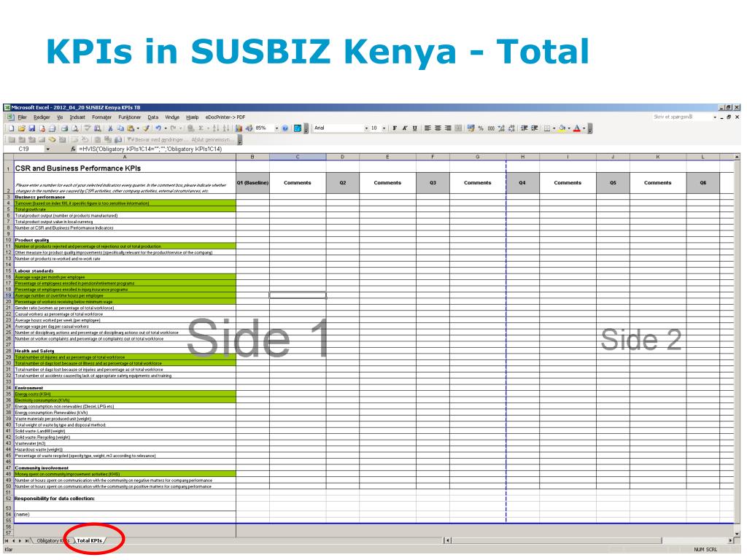
Task: Open the Indsæt menu
Action: pos(77,117)
